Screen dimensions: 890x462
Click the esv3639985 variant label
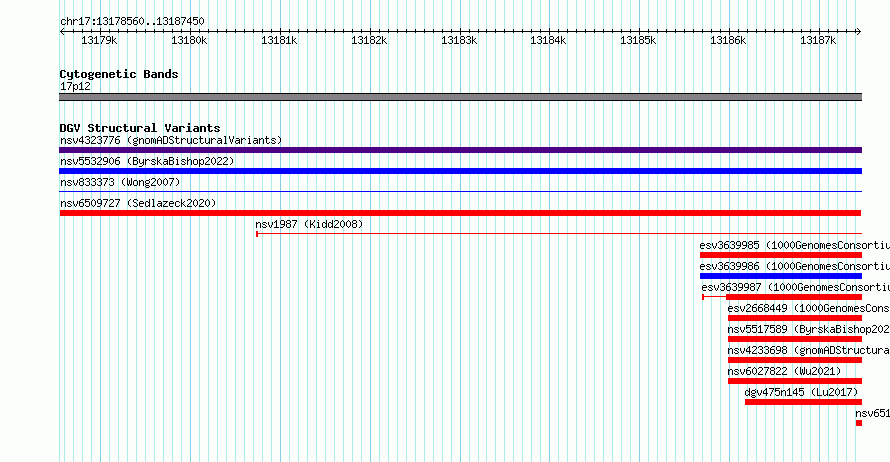[x=795, y=245]
